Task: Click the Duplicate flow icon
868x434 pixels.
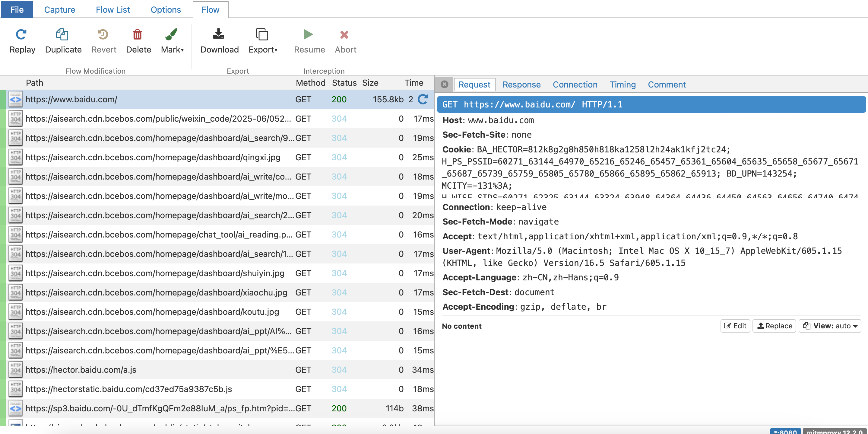Action: [x=63, y=34]
